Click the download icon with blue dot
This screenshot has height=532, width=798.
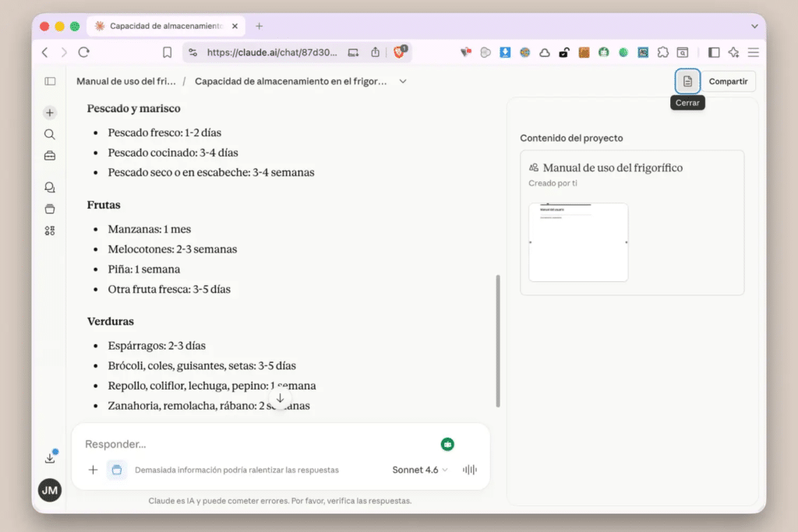50,458
